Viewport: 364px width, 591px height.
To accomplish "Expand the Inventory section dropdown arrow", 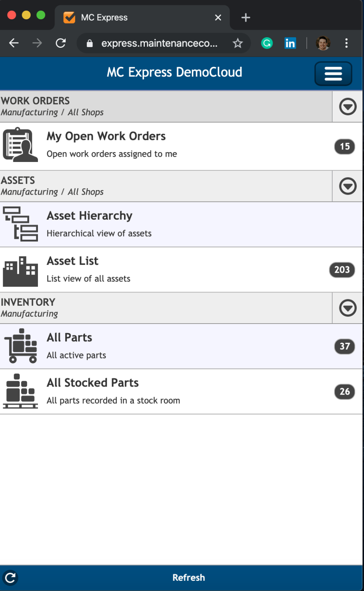I will coord(348,308).
